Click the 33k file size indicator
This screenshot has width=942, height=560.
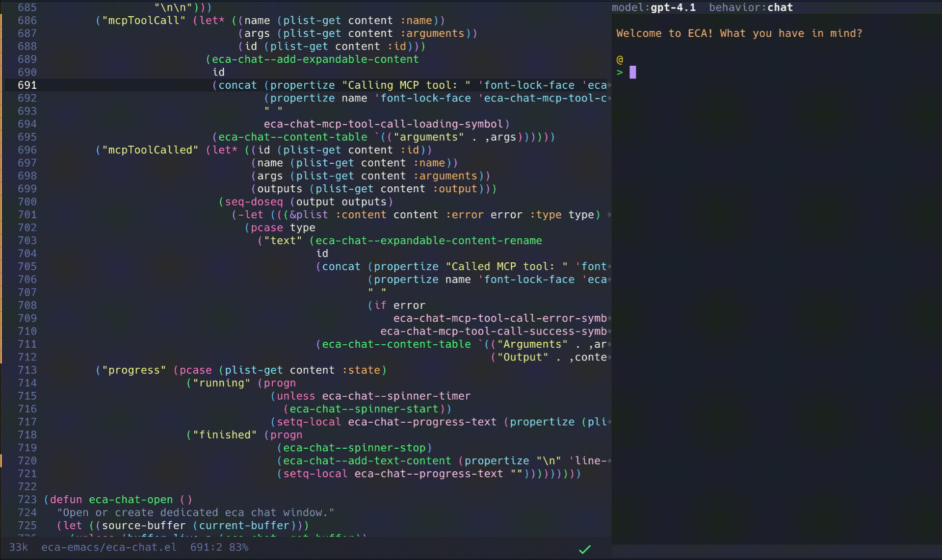click(19, 547)
